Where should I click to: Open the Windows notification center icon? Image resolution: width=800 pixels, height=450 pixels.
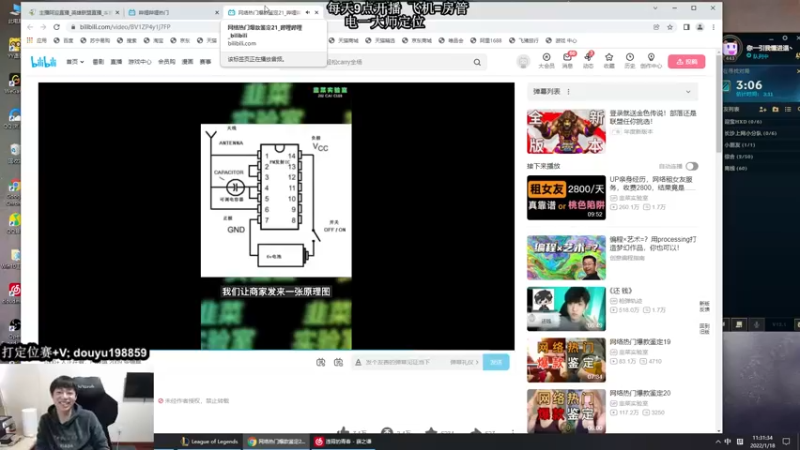coord(786,442)
